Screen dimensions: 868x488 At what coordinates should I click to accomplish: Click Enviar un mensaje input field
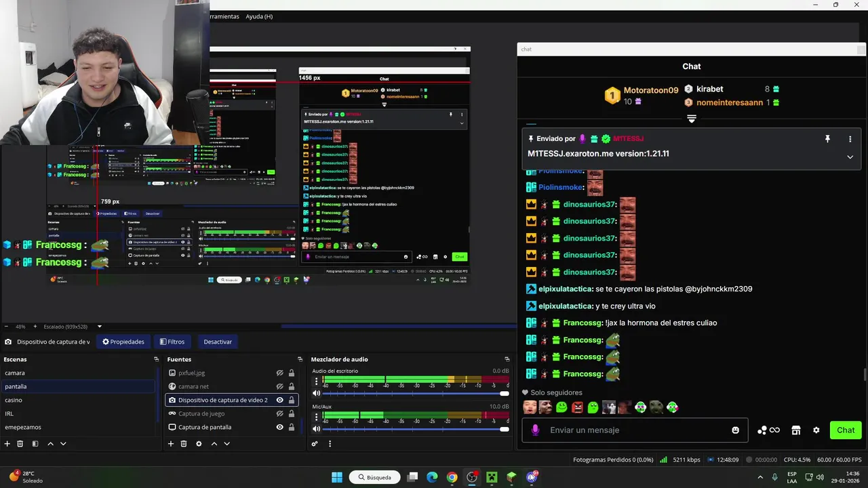(636, 430)
